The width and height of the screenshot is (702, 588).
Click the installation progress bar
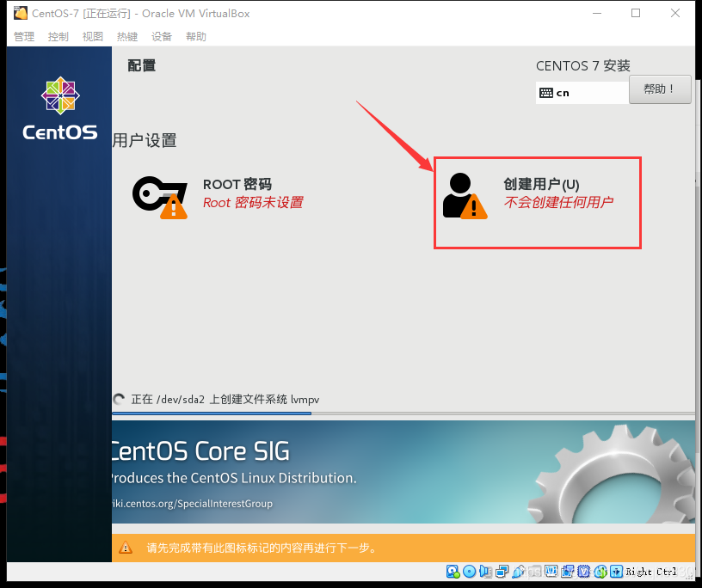click(403, 413)
